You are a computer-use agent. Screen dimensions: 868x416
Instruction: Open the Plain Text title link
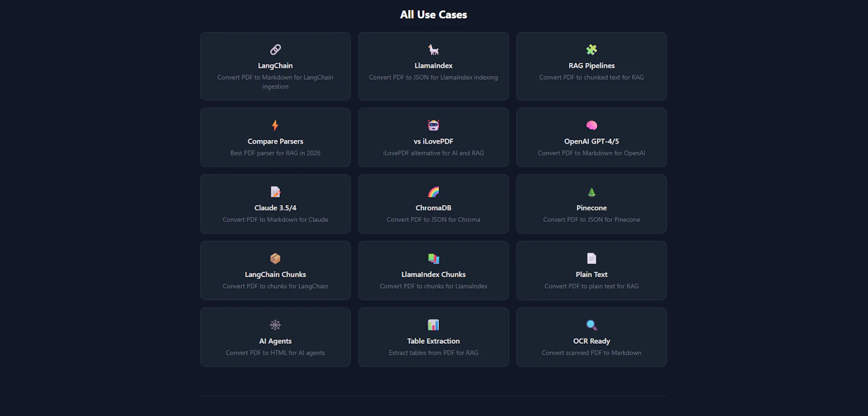[592, 275]
